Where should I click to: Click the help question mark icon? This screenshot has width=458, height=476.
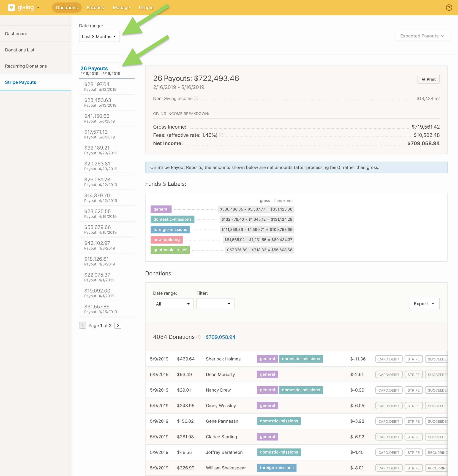pos(449,8)
